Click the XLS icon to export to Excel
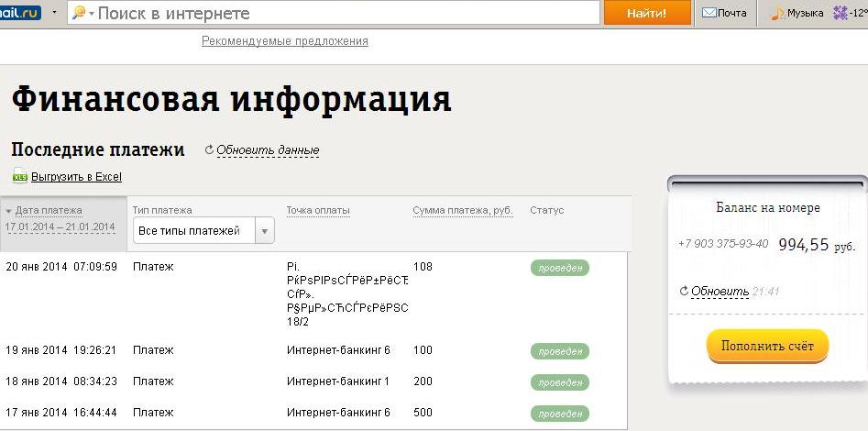 tap(20, 177)
